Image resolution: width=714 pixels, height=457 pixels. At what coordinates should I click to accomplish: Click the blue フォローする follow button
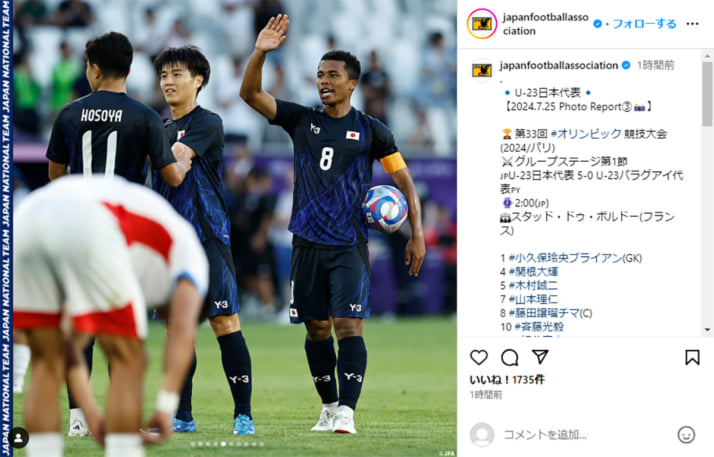pyautogui.click(x=644, y=24)
